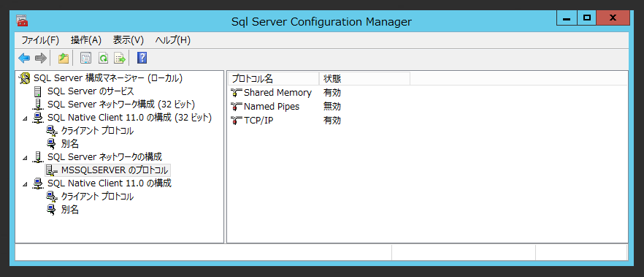Maximize the Configuration Manager window
644x277 pixels.
point(587,18)
